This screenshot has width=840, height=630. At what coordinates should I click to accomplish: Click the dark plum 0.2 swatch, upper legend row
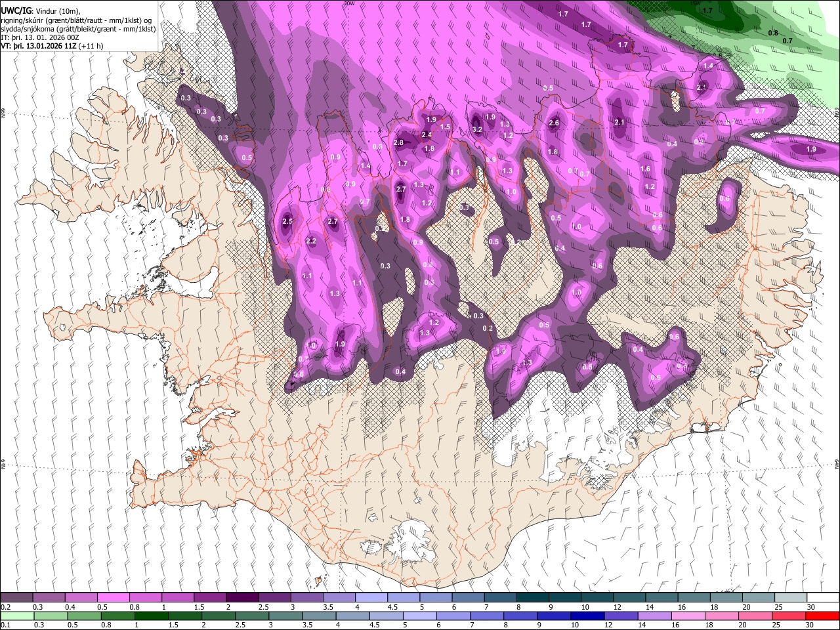click(17, 598)
